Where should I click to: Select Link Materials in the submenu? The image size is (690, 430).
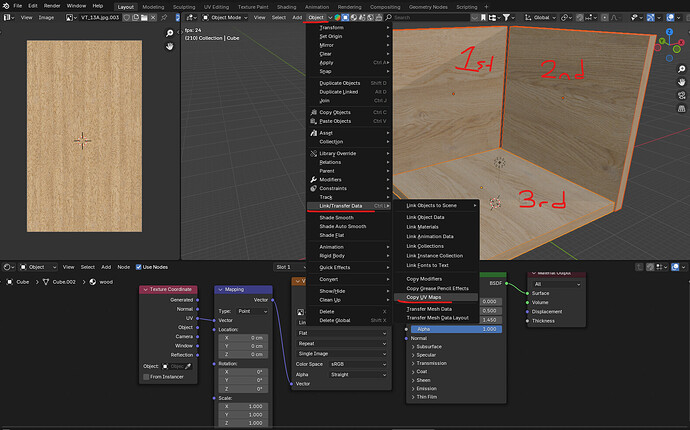422,227
